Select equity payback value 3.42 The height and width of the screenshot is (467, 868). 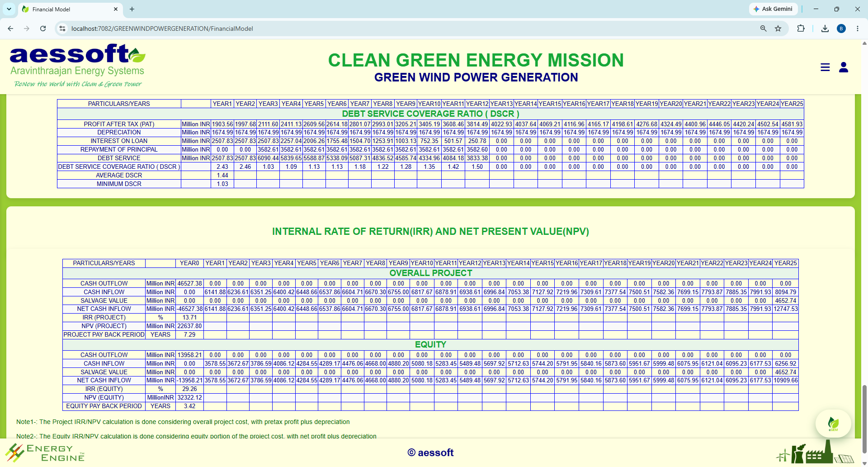(x=189, y=406)
